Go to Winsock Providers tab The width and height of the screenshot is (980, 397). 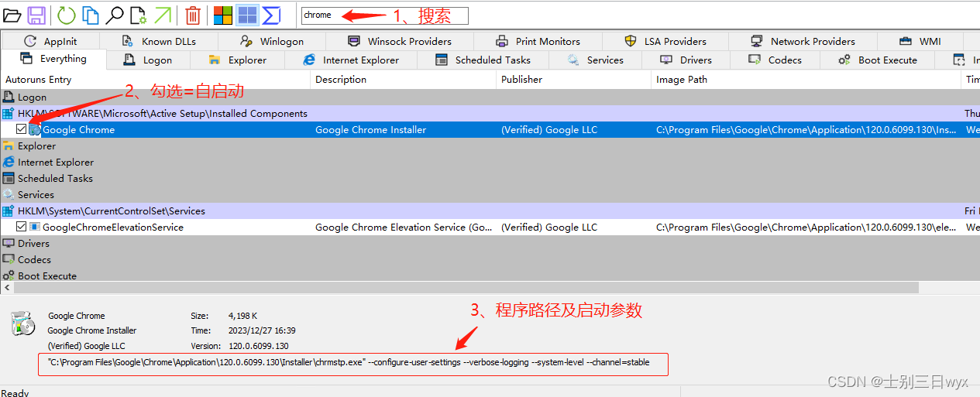(399, 41)
